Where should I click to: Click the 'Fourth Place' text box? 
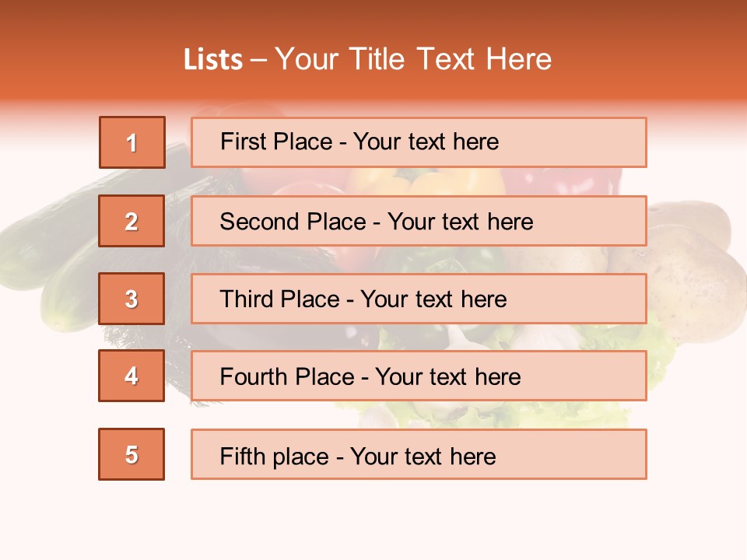coord(419,376)
